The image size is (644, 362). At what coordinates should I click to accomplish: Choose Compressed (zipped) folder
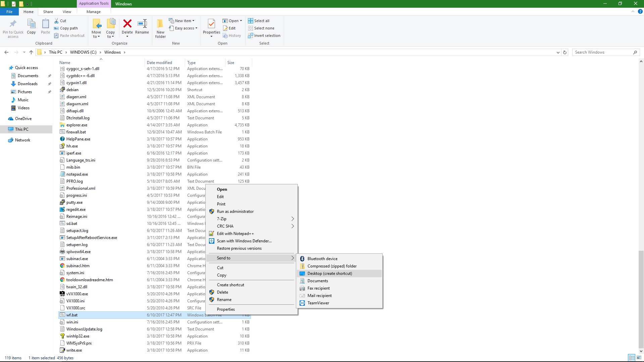click(x=339, y=266)
